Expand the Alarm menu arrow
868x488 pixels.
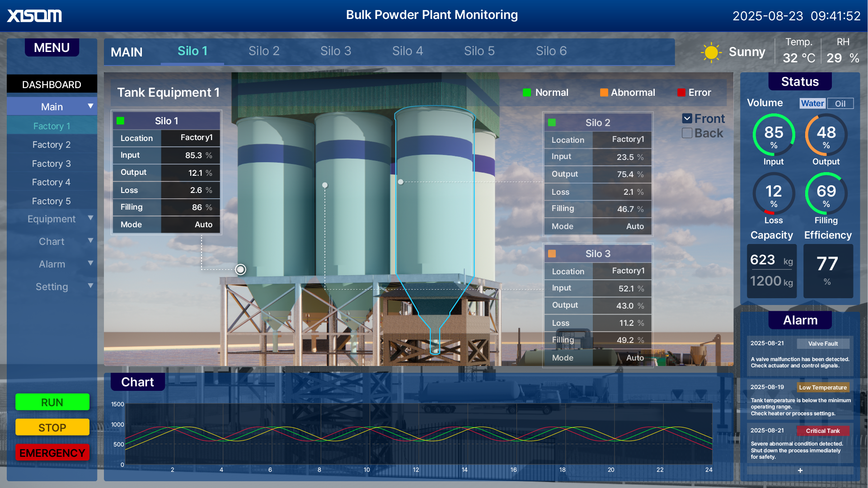[90, 263]
